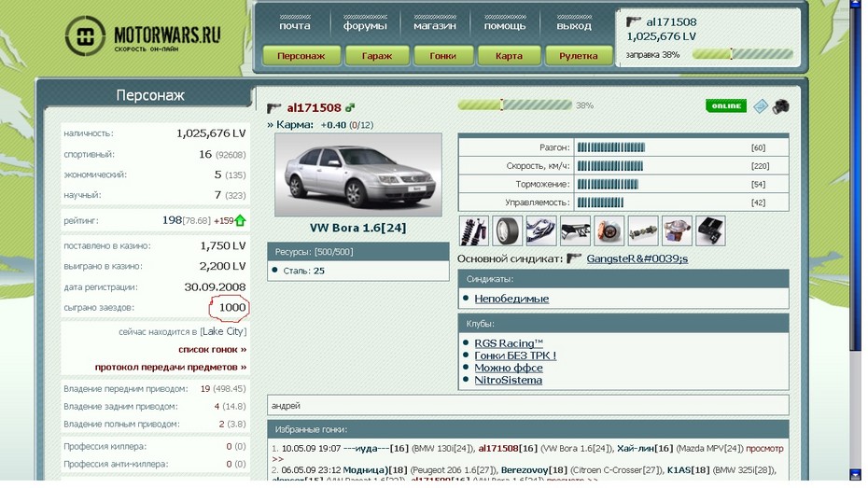Click the Скорость [220] value
This screenshot has width=868, height=488.
(x=760, y=166)
